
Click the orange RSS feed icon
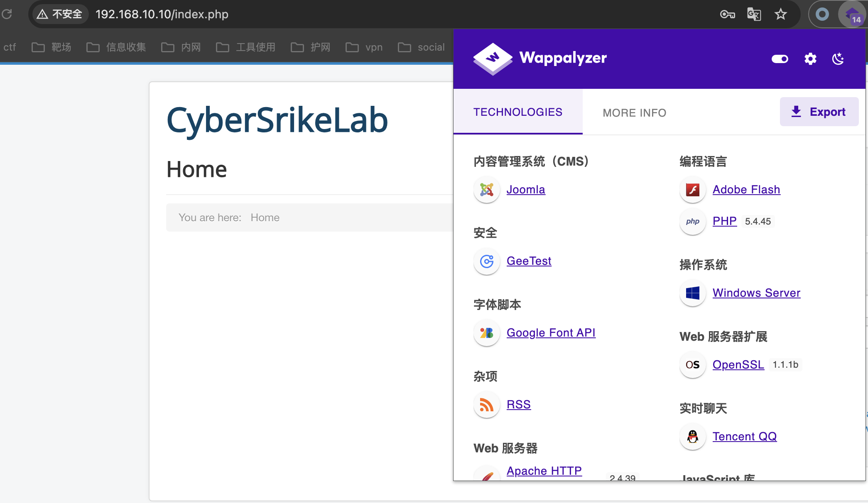tap(486, 405)
